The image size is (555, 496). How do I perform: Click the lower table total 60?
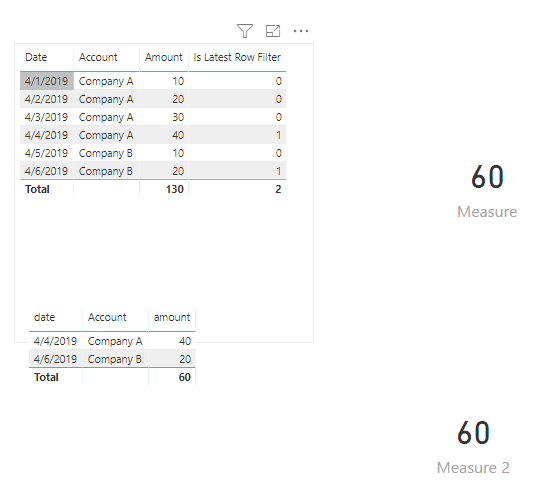(185, 377)
